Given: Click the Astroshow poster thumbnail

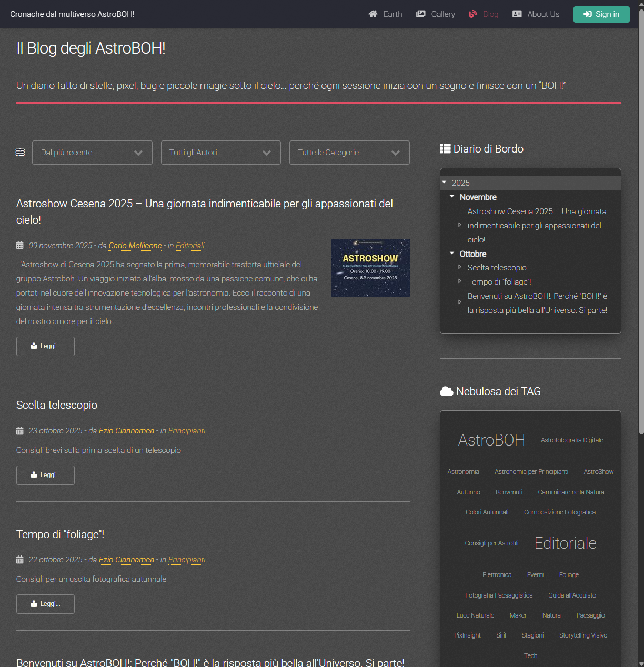Looking at the screenshot, I should (370, 268).
